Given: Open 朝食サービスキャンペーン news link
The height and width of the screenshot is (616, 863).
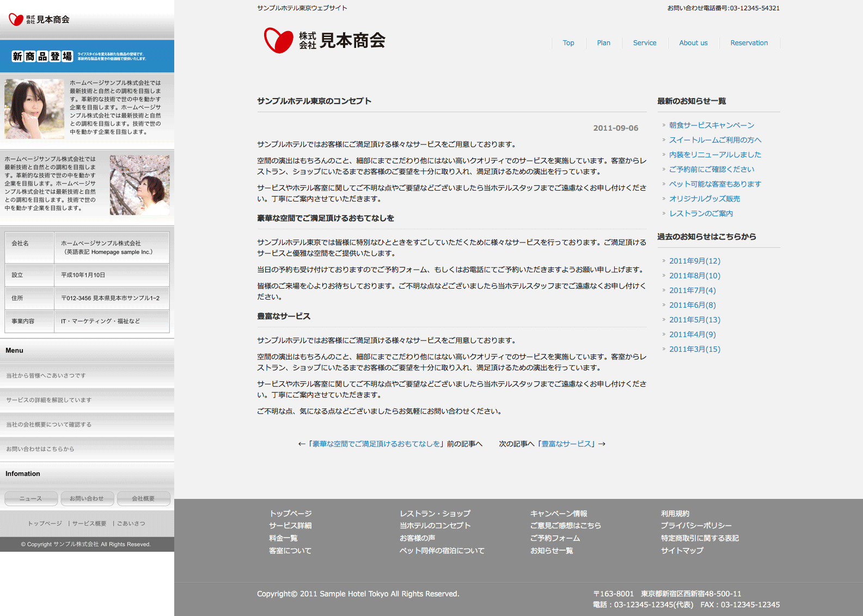Looking at the screenshot, I should (x=711, y=125).
